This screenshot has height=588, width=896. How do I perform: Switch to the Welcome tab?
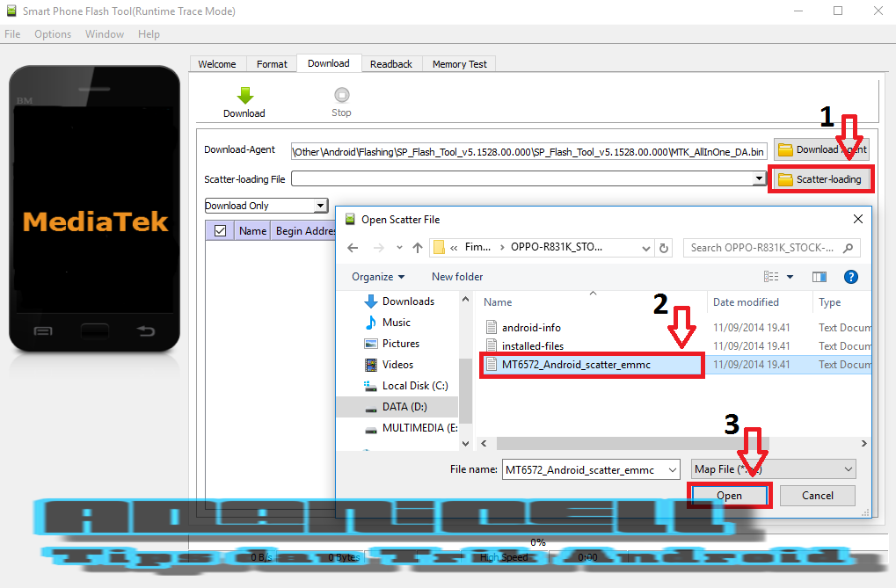coord(217,64)
